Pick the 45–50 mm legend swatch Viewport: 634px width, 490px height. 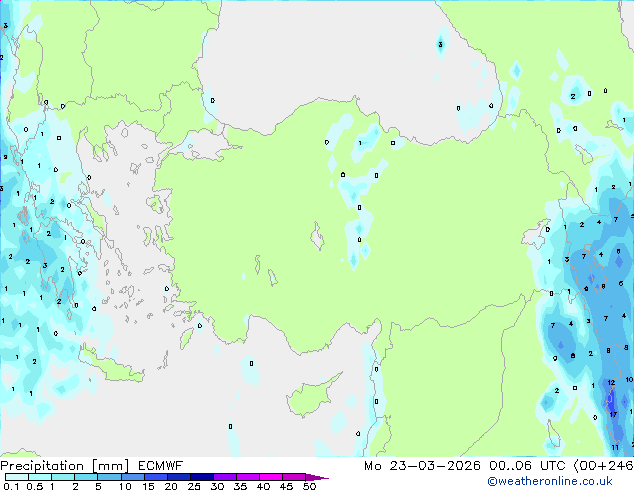294,477
